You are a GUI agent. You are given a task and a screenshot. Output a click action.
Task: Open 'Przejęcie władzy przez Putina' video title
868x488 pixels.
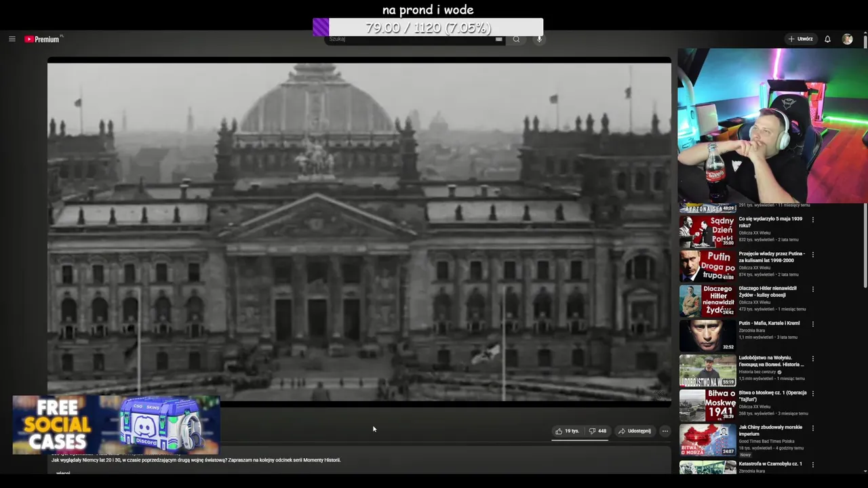click(x=772, y=257)
